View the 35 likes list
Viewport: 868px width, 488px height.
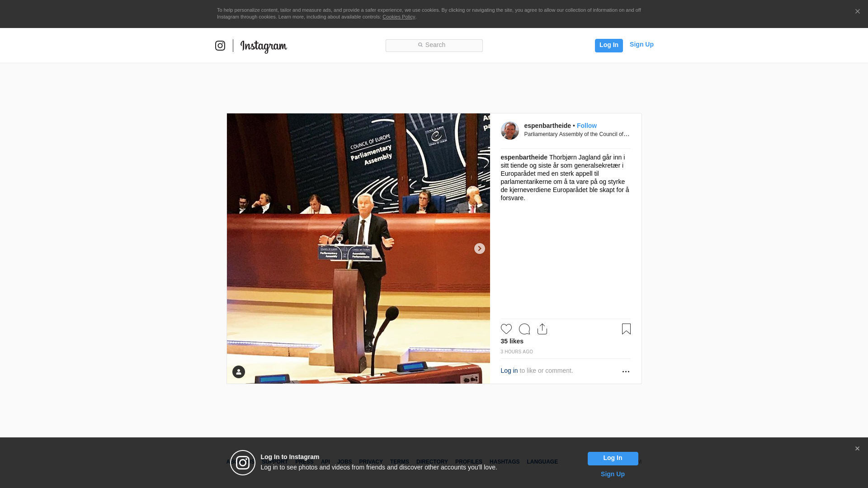(x=512, y=341)
